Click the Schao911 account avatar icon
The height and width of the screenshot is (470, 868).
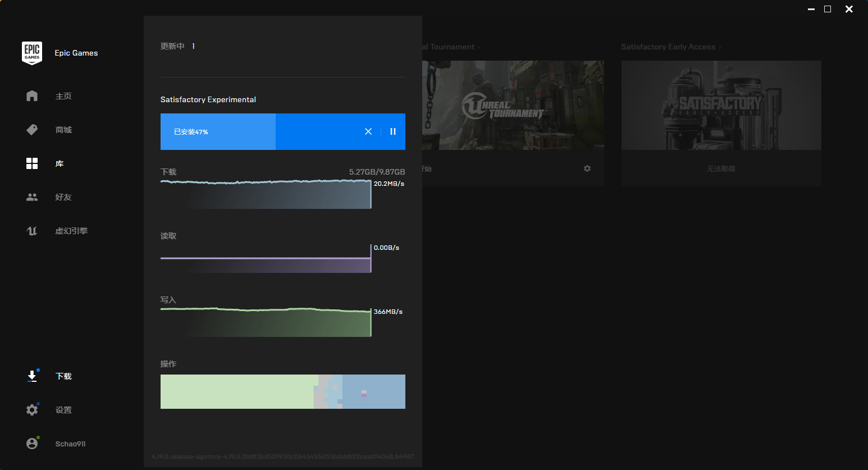pyautogui.click(x=32, y=444)
